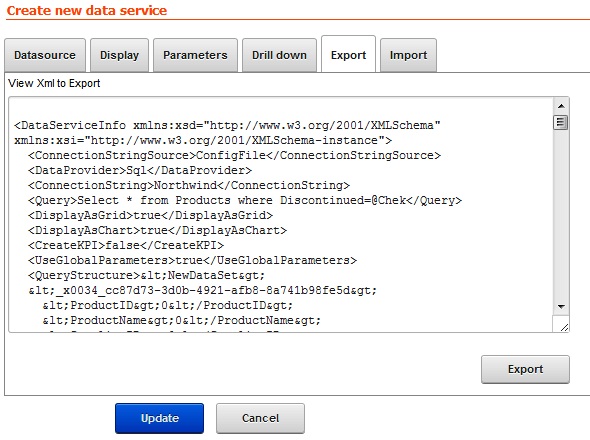Click the XML scrollbar thumb handle
This screenshot has height=440, width=590.
point(561,122)
